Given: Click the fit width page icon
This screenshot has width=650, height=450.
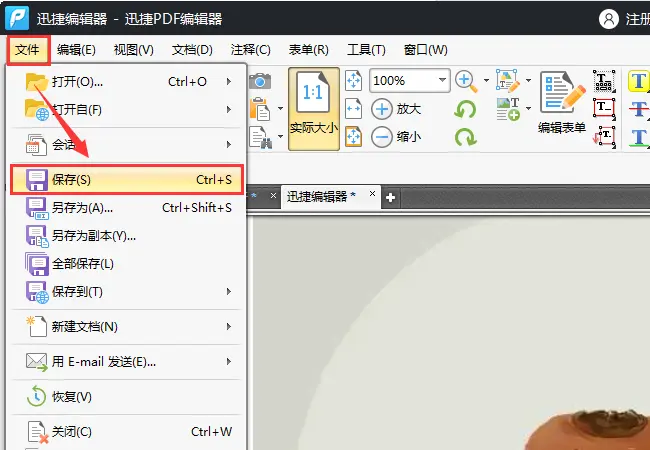Looking at the screenshot, I should (x=353, y=109).
